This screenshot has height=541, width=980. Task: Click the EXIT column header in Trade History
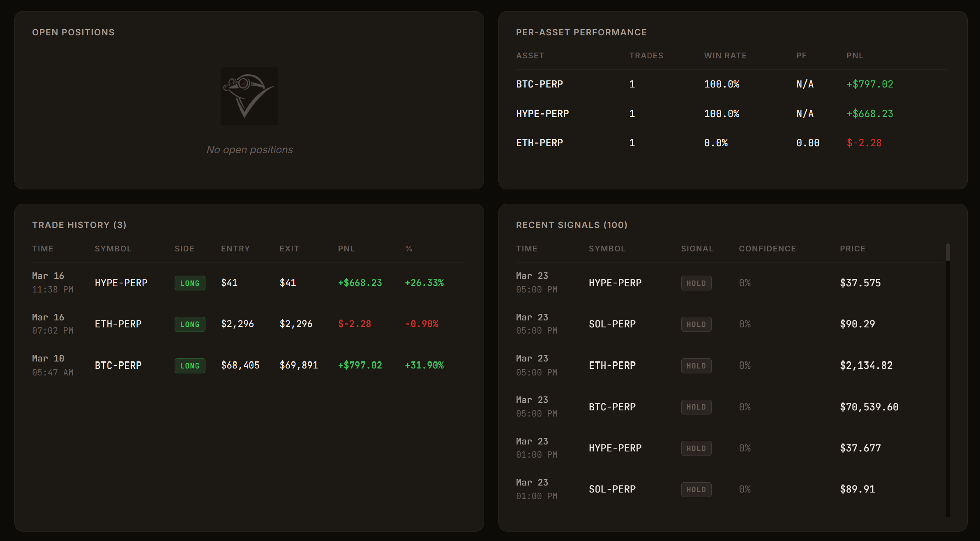pos(289,249)
